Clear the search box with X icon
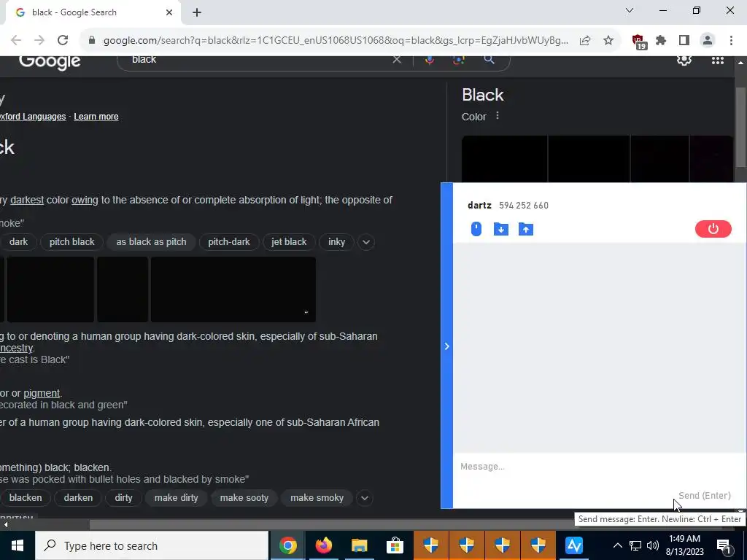The height and width of the screenshot is (560, 747). tap(397, 60)
